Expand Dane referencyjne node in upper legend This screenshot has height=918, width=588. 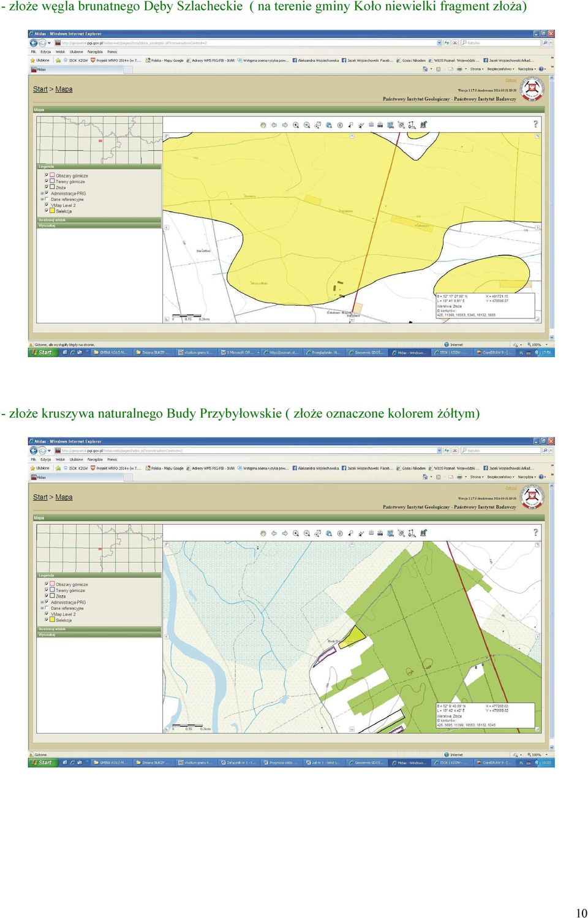[42, 199]
